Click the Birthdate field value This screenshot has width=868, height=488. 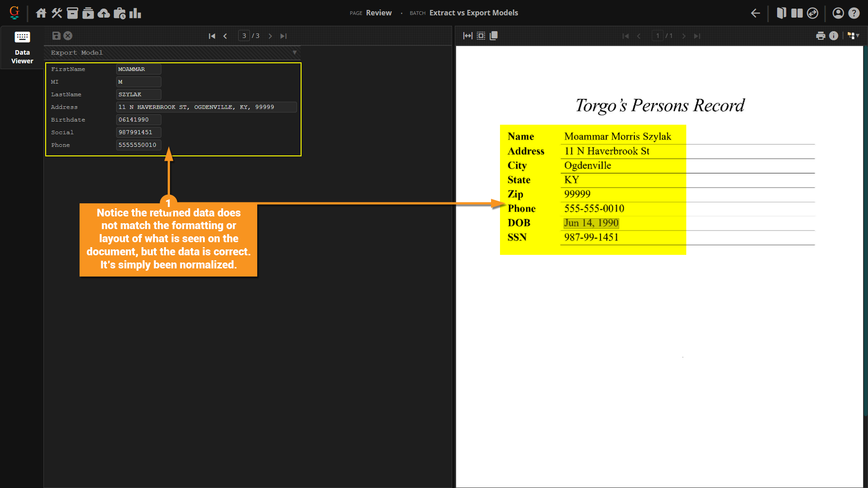(x=138, y=120)
